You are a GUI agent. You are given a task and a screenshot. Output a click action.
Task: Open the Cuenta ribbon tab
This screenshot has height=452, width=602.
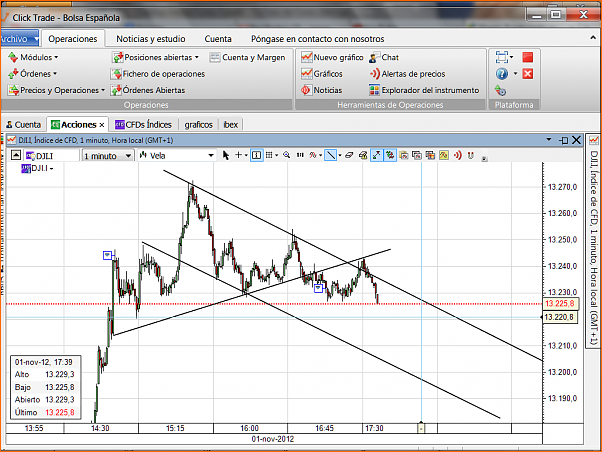[x=218, y=39]
